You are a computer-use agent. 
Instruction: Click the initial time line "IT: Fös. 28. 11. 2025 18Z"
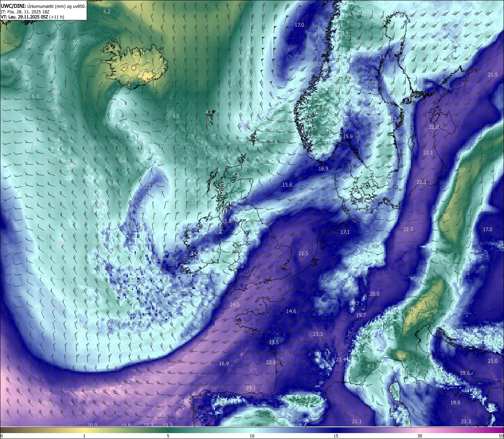25,12
